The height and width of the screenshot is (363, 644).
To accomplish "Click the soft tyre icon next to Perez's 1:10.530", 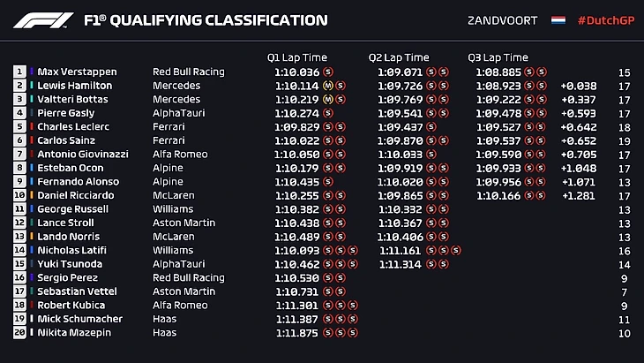I will [x=328, y=277].
